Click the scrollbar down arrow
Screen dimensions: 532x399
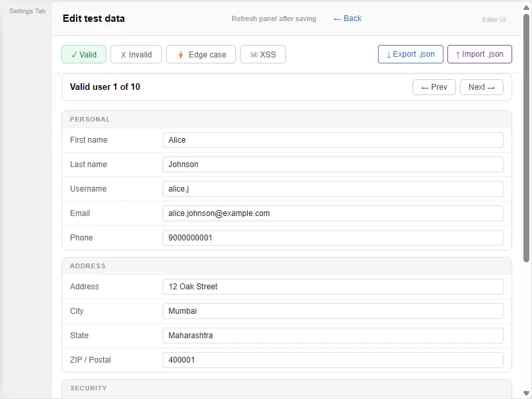click(x=526, y=394)
